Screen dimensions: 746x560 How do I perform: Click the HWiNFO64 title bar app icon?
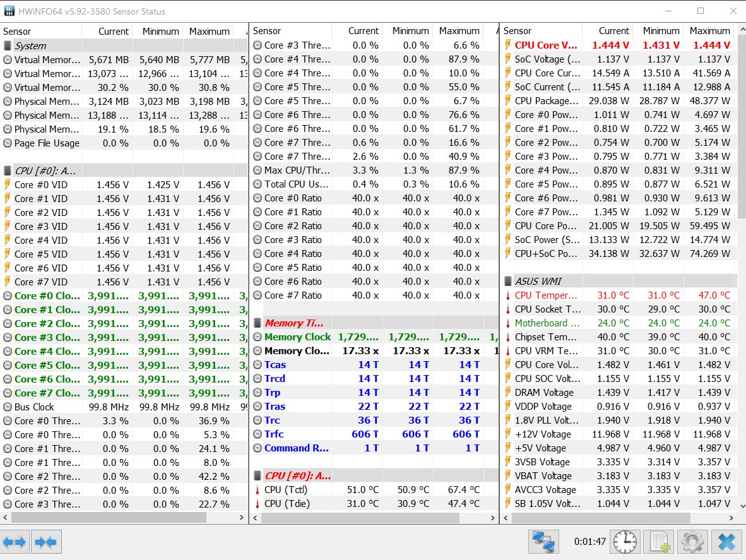[x=9, y=11]
